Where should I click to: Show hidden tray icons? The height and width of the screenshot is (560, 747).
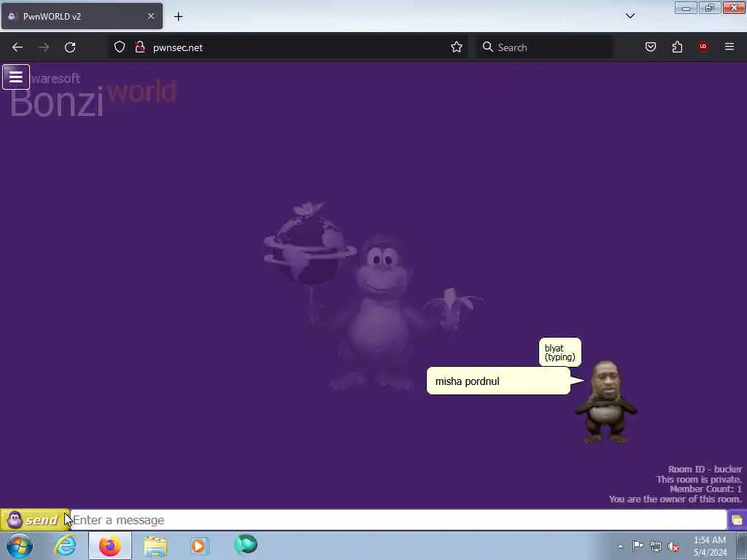(620, 546)
